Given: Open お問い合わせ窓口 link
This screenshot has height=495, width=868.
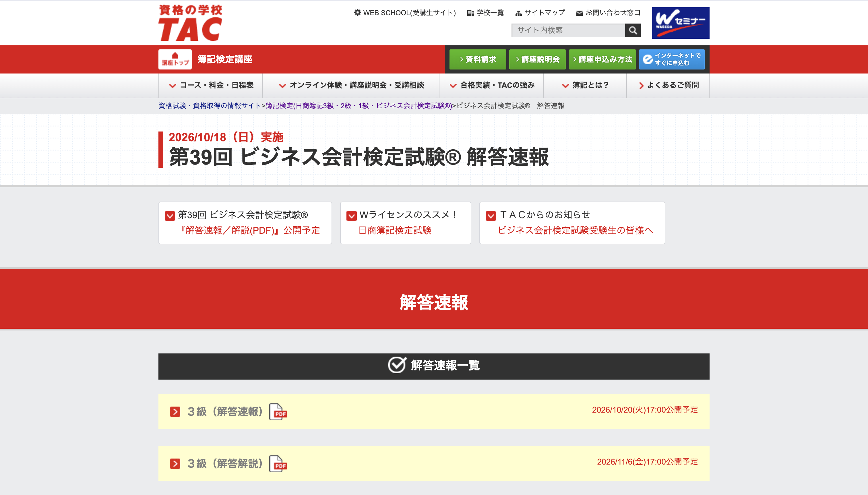Looking at the screenshot, I should [608, 13].
